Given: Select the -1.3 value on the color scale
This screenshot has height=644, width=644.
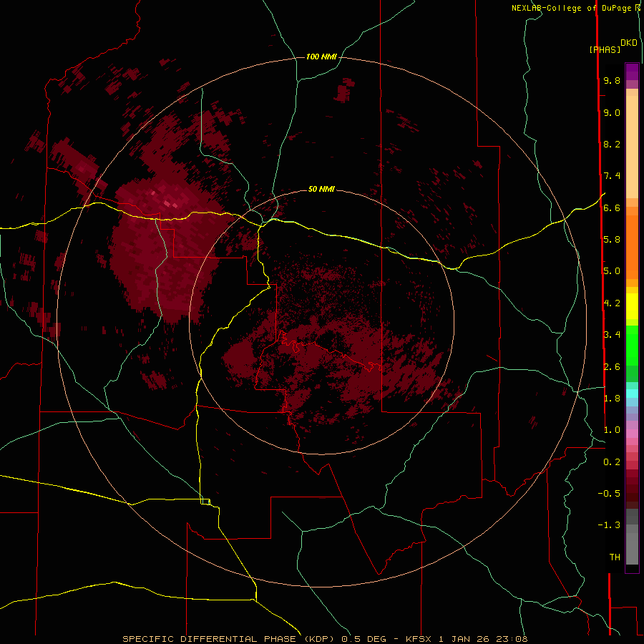Looking at the screenshot, I should coord(609,525).
